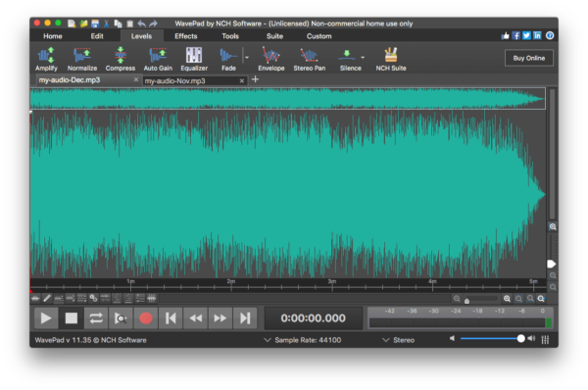Click the horizontal zoom slider thumb
Image resolution: width=588 pixels, height=390 pixels.
[466, 301]
